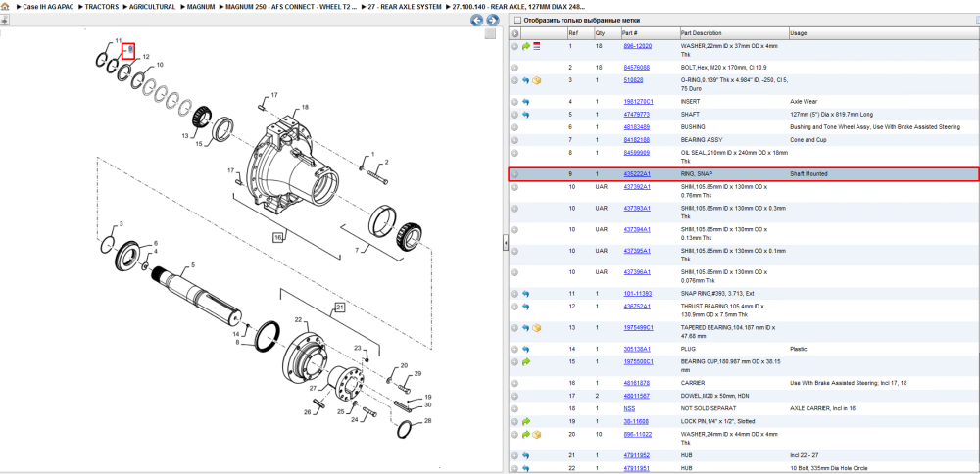Click blue arrow icon in PLUG row
Viewport: 980px width, 474px height.
(x=526, y=349)
